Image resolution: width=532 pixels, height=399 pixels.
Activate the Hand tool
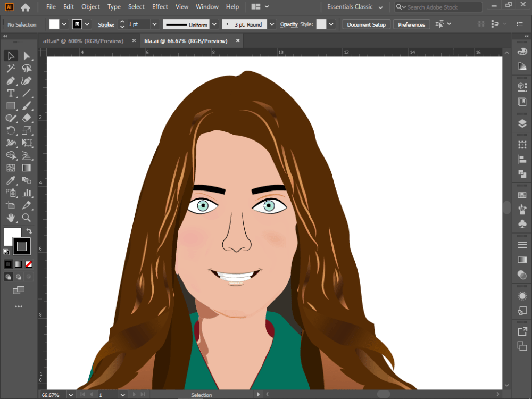click(x=11, y=218)
